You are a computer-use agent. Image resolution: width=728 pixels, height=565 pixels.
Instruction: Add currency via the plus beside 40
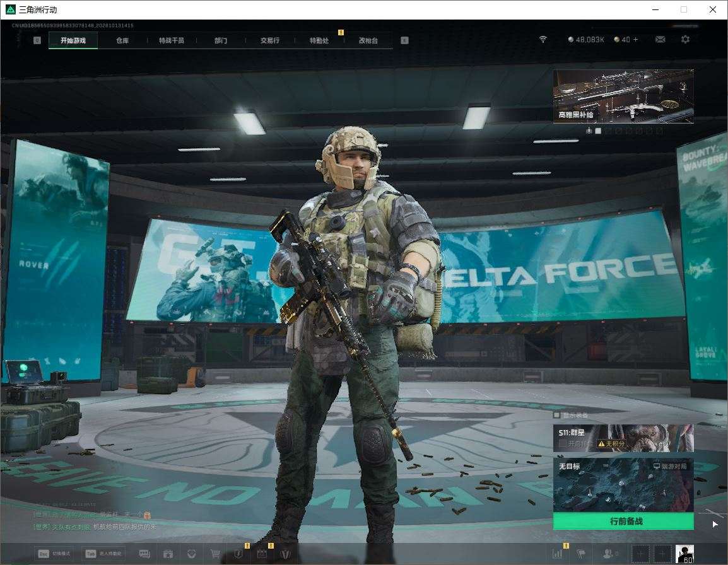point(636,40)
